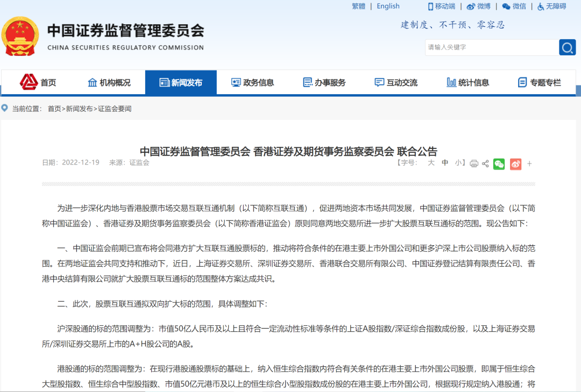Open the mobile version (移动端) link
The height and width of the screenshot is (392, 581).
click(441, 6)
